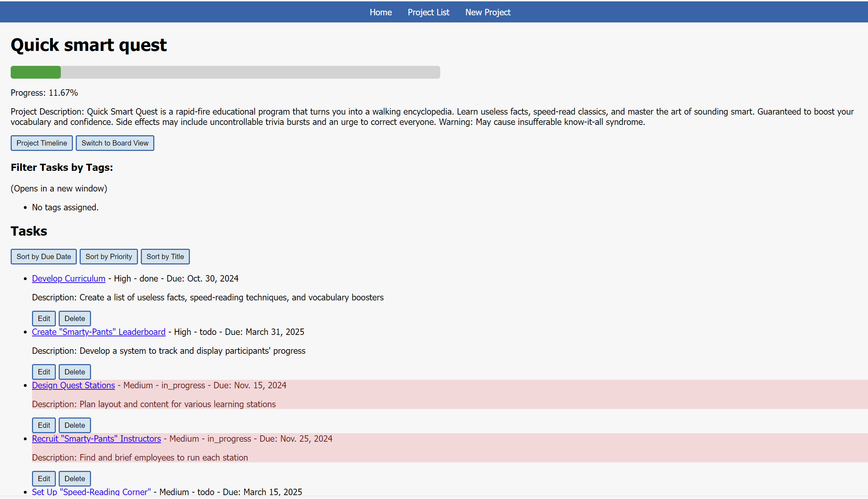868x499 pixels.
Task: Open the Design Quest Stations task
Action: [73, 385]
